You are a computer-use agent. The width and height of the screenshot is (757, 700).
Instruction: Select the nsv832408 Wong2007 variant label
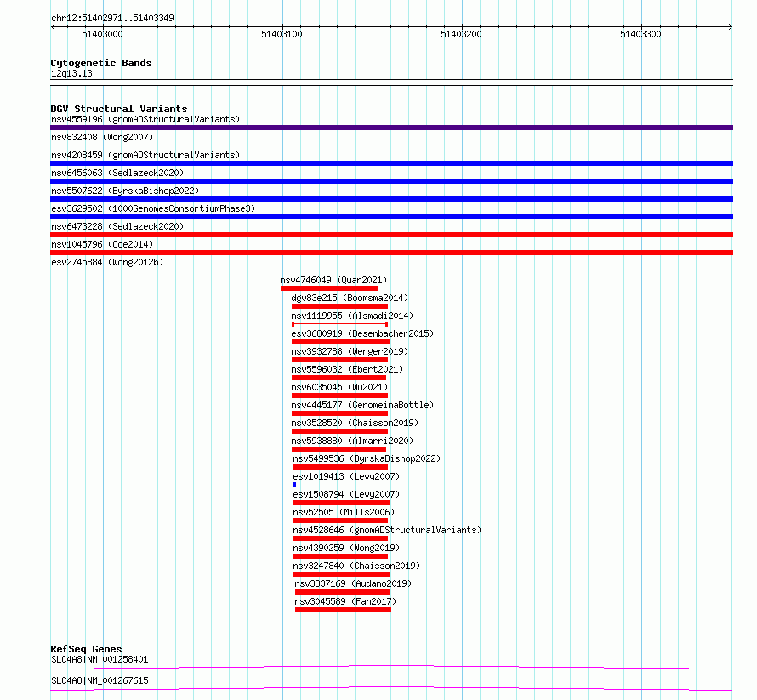point(102,137)
